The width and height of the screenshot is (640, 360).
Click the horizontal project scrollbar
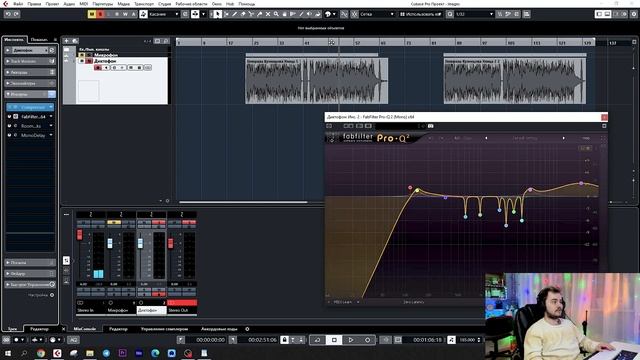point(243,202)
